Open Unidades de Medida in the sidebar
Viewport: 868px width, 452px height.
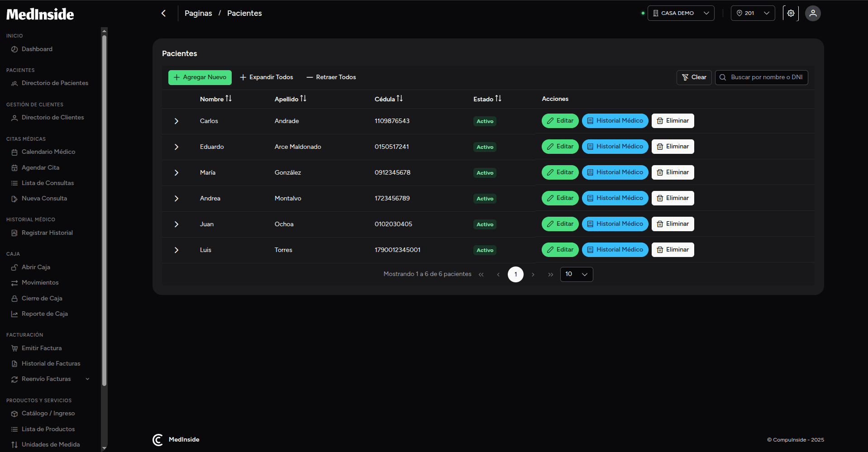(51, 444)
